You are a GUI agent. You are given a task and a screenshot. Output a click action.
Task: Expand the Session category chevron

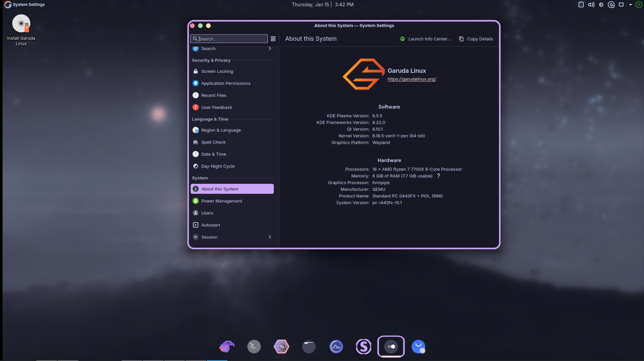point(270,237)
